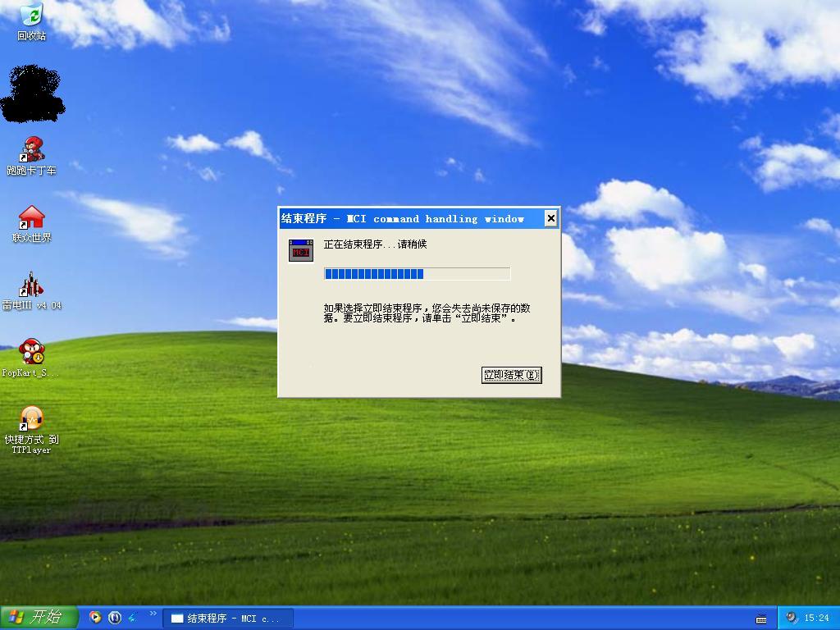Click the system tray volume icon
Screen dimensions: 840x630
(x=792, y=618)
